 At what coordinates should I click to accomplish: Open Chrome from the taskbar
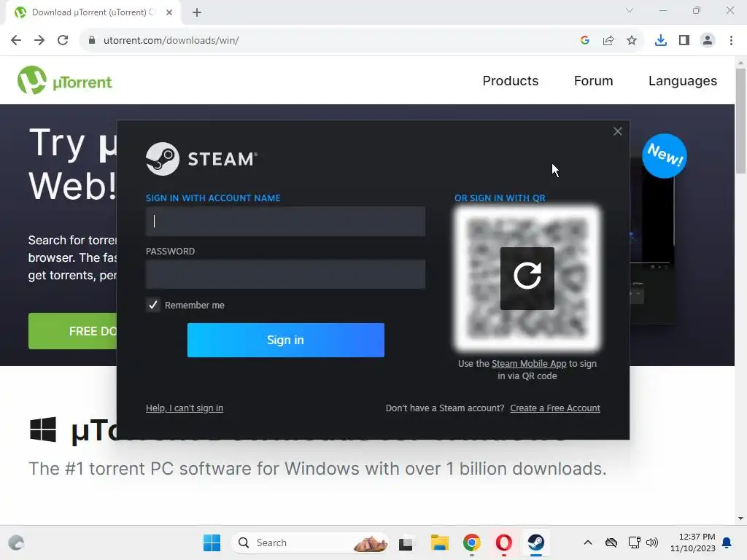(472, 542)
